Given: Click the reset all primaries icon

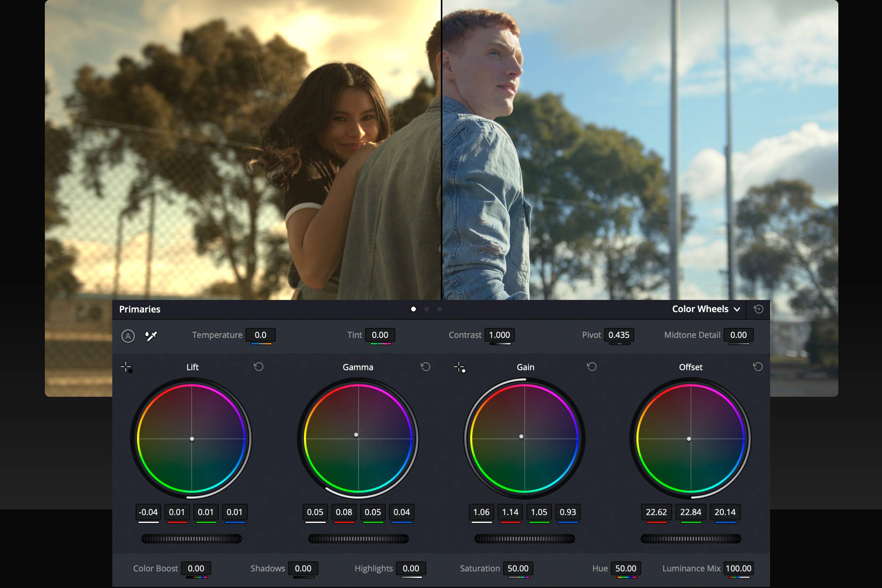Looking at the screenshot, I should (x=758, y=309).
